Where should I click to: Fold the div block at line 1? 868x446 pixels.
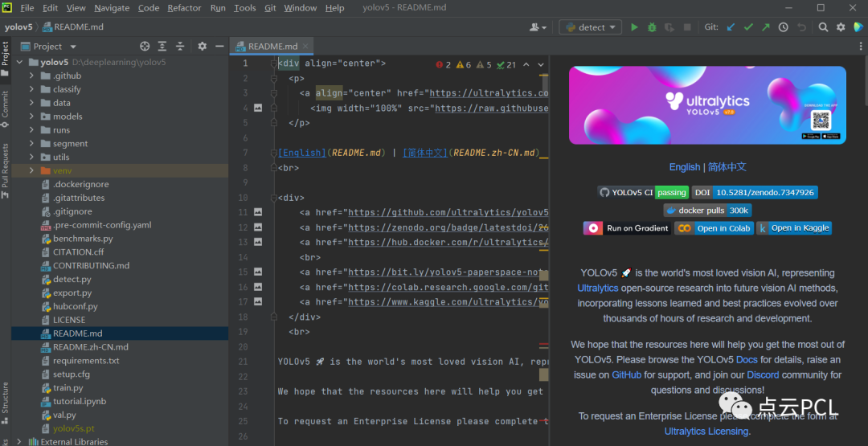(x=273, y=63)
